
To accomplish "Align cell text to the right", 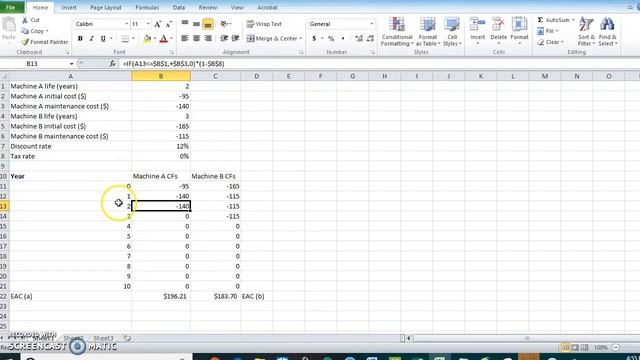I will pyautogui.click(x=208, y=38).
